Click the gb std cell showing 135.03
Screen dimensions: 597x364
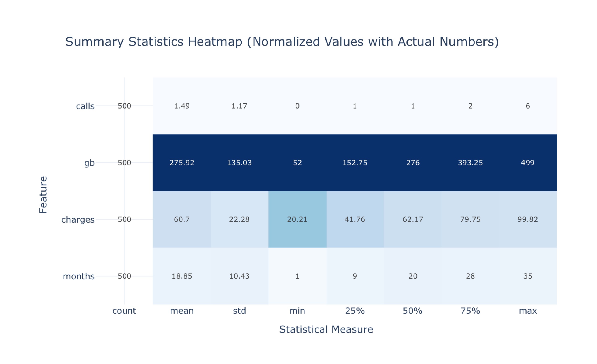pyautogui.click(x=239, y=163)
